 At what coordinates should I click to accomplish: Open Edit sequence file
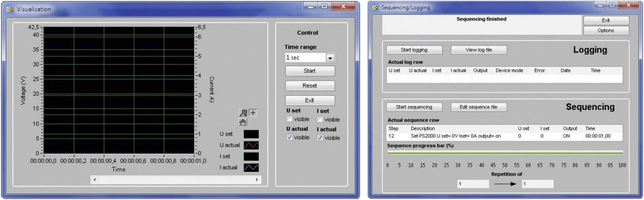click(478, 107)
